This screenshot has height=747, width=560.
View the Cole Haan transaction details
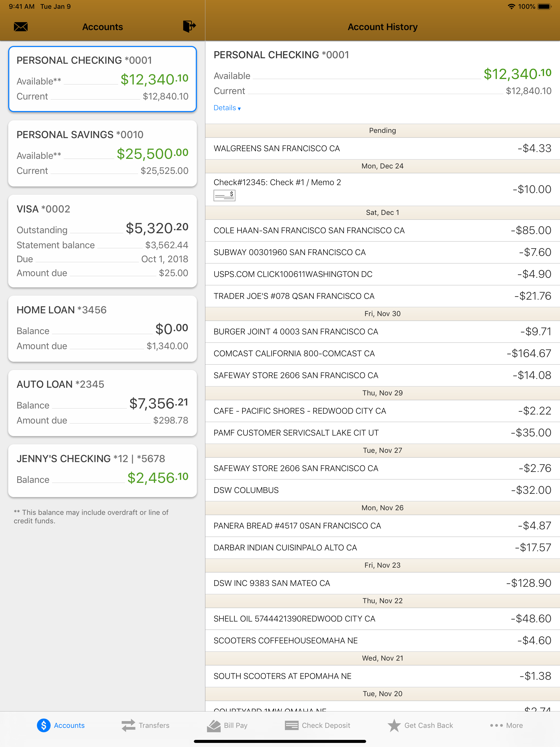[x=382, y=230]
